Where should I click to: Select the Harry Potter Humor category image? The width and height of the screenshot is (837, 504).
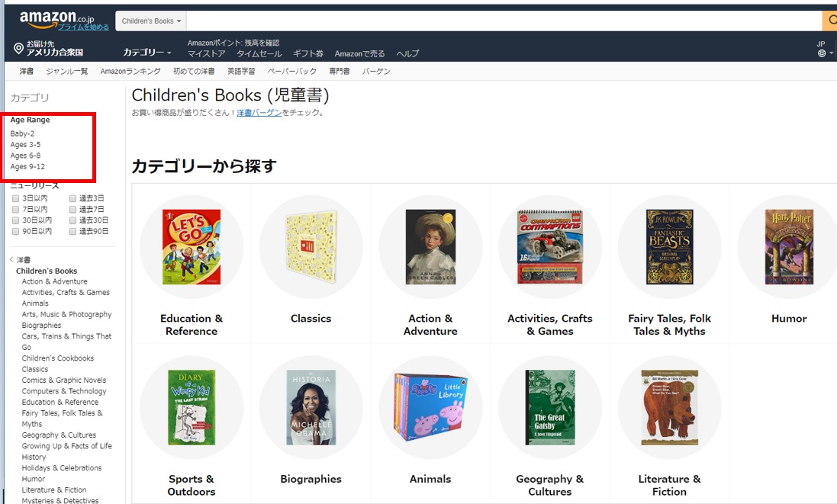click(789, 247)
